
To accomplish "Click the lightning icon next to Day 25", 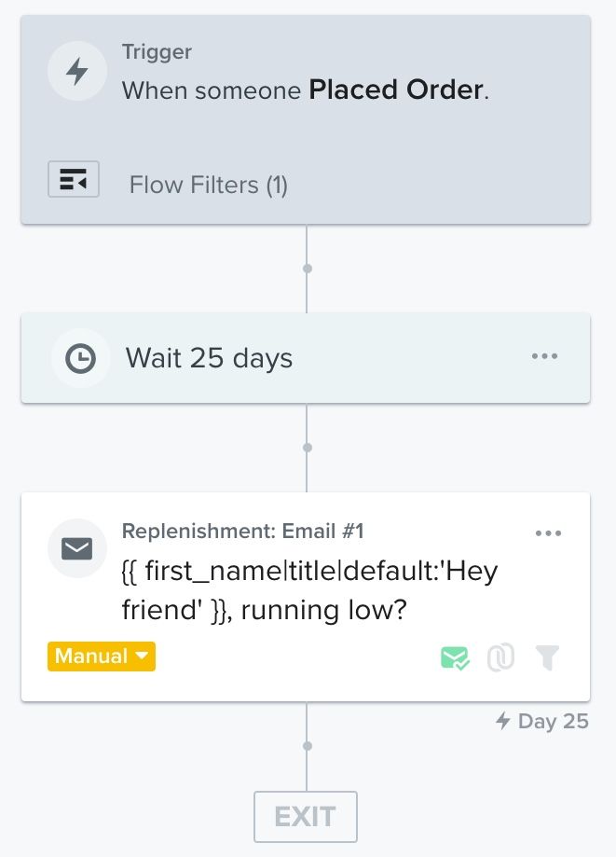I will [504, 720].
